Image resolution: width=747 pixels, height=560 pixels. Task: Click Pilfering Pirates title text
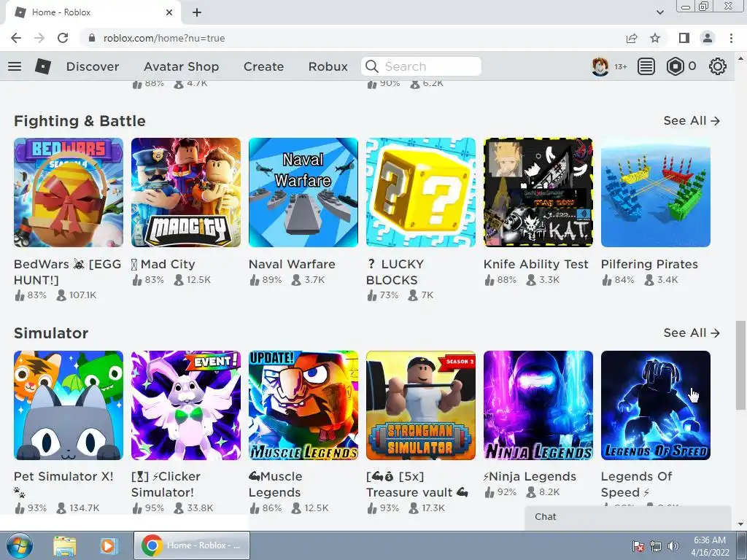(x=649, y=264)
